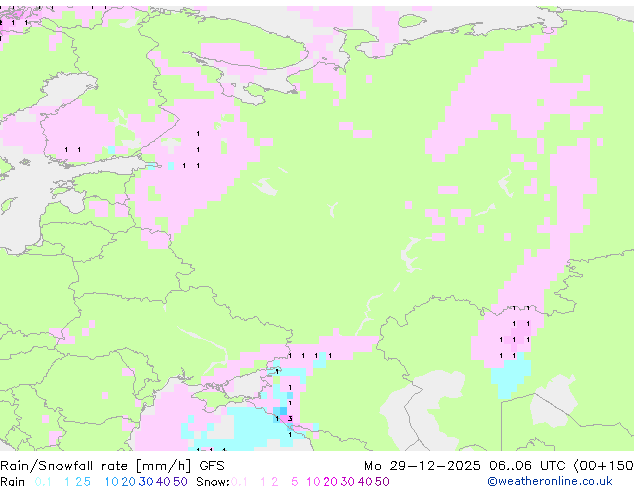This screenshot has width=634, height=490.
Task: Pick the Rain 40 legend color value
Action: click(163, 482)
